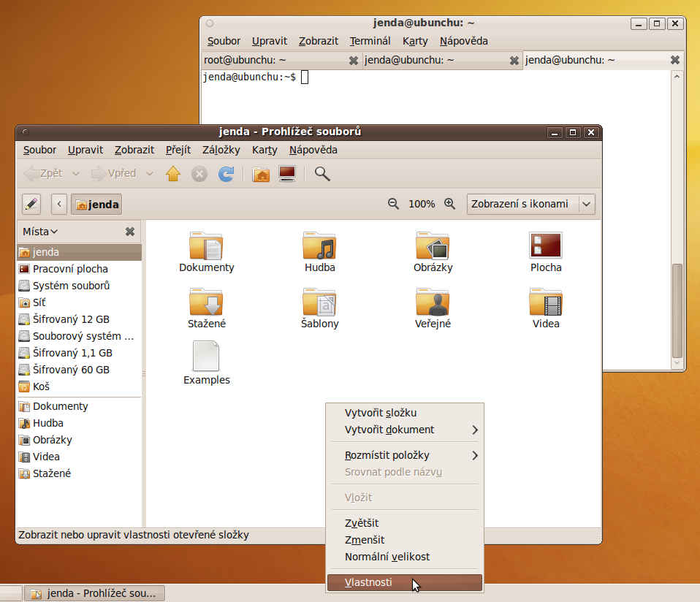Close the Místa side panel

[130, 232]
